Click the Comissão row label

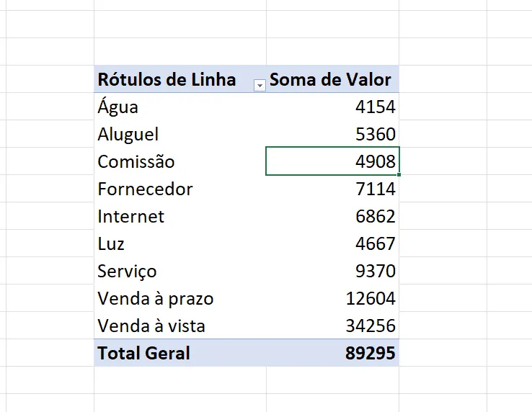(x=136, y=161)
